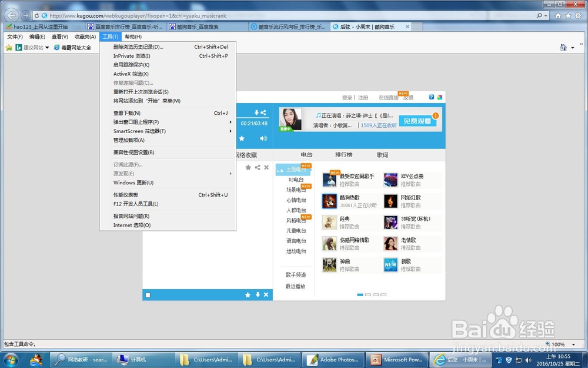This screenshot has height=368, width=588.
Task: Select 管理加载项(A) menu entry
Action: [168, 140]
